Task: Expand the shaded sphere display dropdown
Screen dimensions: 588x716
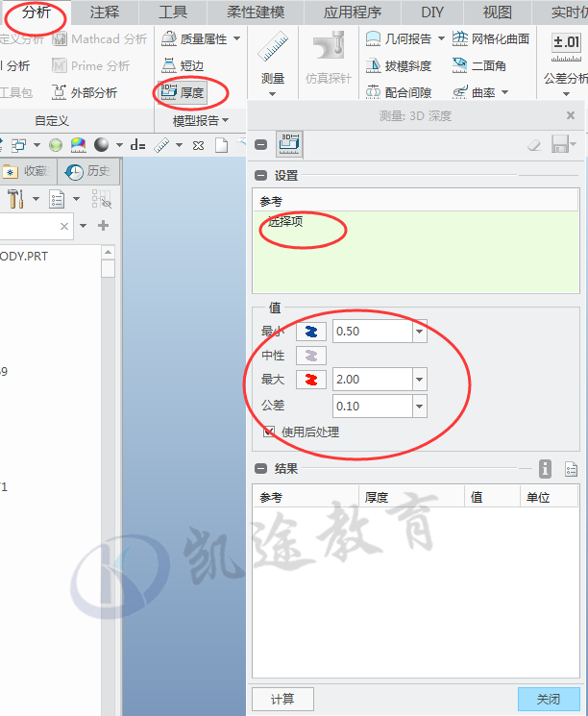Action: (x=119, y=145)
